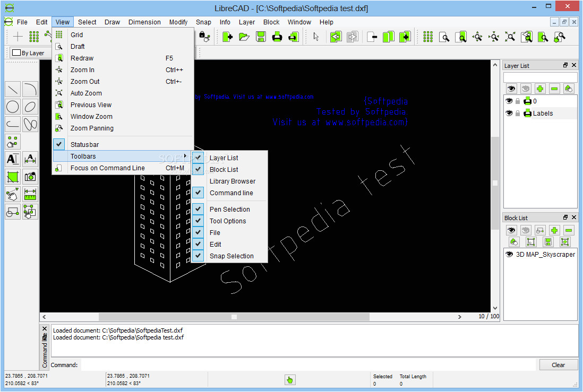Select the Spline tool
Viewport: 583px width, 392px height.
click(30, 124)
